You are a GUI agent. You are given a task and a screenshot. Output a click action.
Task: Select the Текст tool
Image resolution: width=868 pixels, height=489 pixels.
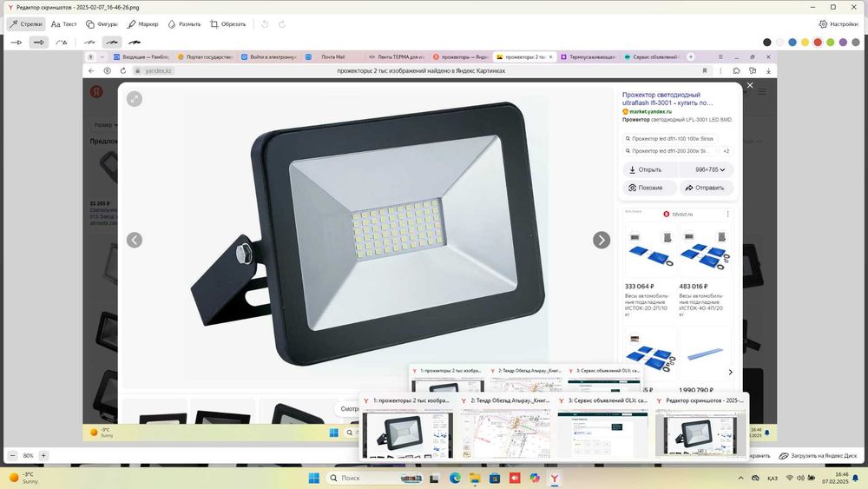pos(63,24)
